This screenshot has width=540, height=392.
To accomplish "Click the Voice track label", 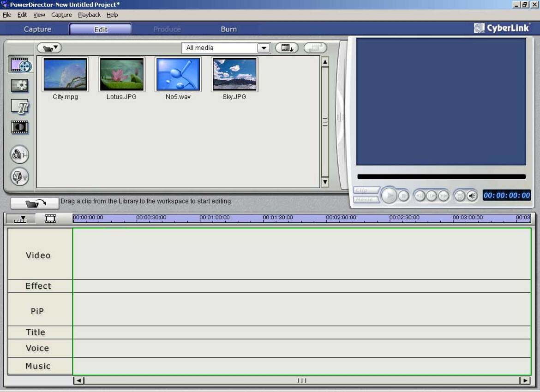I will point(37,348).
